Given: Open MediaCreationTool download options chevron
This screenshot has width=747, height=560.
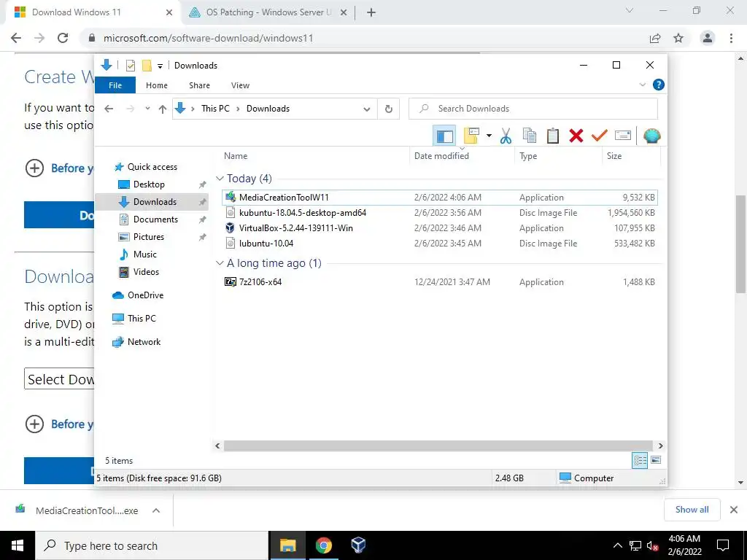Looking at the screenshot, I should click(x=156, y=510).
